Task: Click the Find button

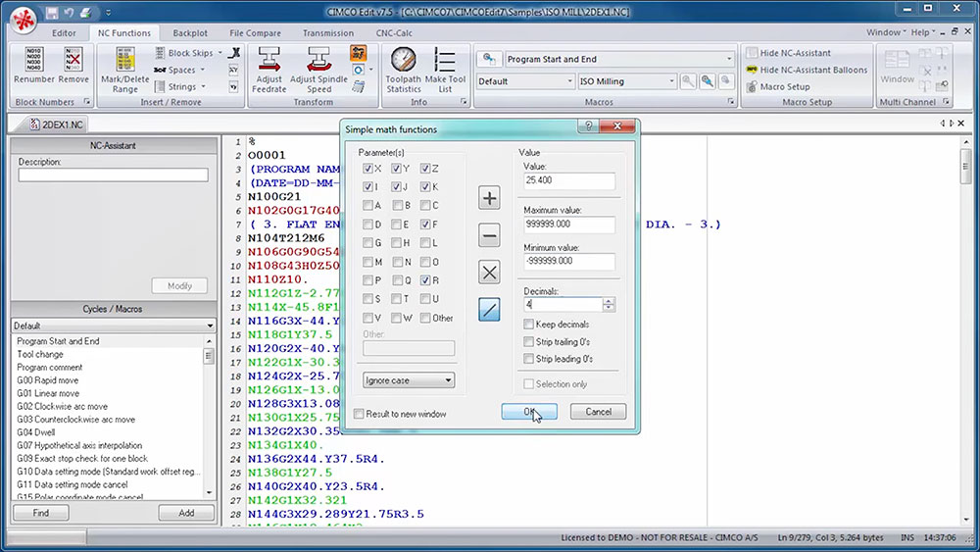Action: pos(40,513)
